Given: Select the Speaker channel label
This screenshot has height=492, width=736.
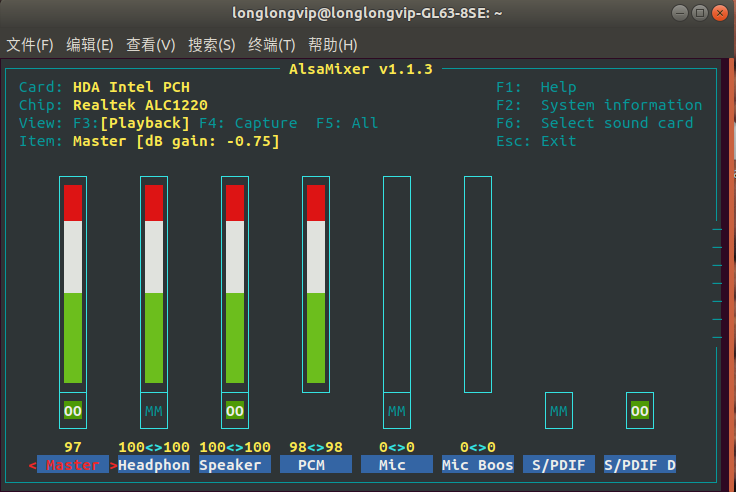Looking at the screenshot, I should click(x=235, y=465).
